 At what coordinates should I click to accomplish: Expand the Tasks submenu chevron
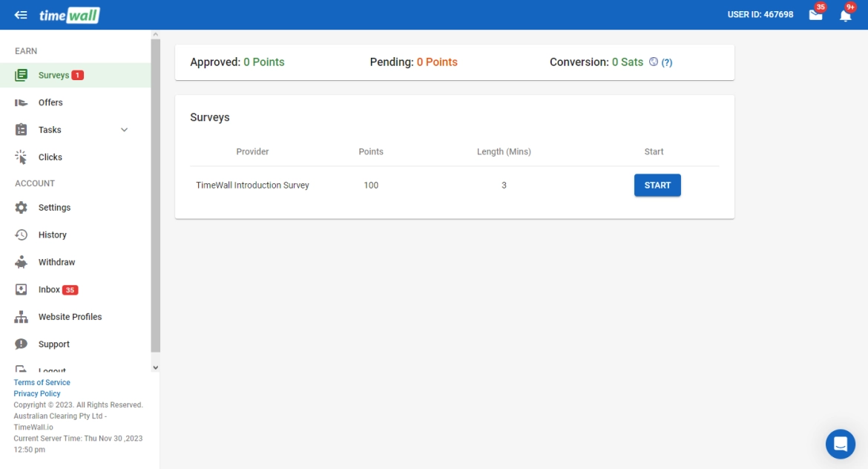(x=124, y=130)
